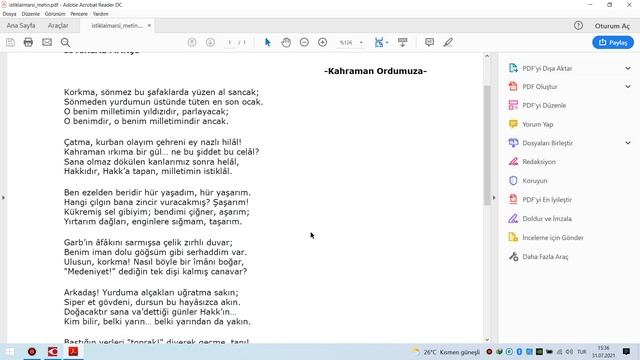640x360 pixels.
Task: Open fit-page options dropdown arrow
Action: [x=387, y=42]
